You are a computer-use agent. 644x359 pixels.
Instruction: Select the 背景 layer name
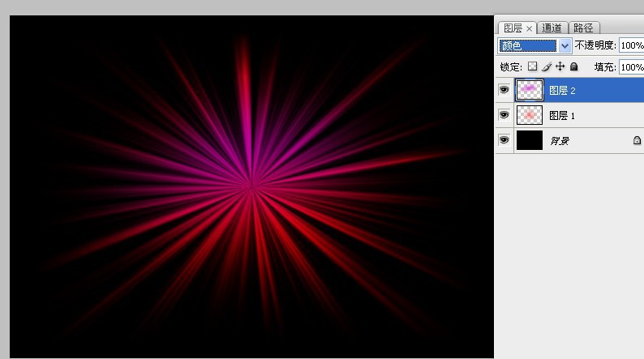point(560,141)
